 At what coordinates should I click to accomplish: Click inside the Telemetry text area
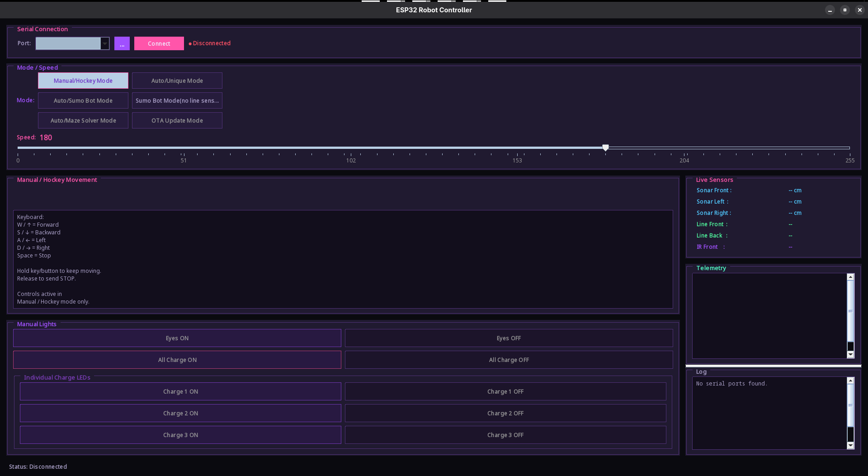click(769, 316)
